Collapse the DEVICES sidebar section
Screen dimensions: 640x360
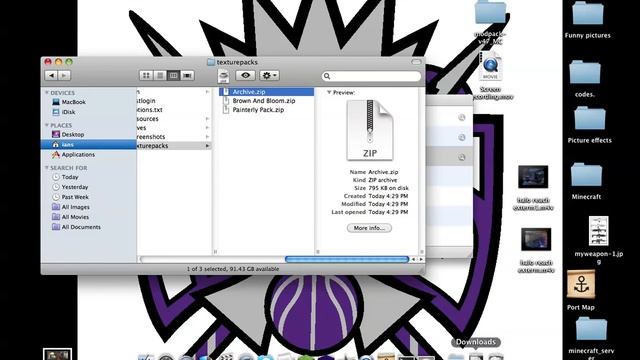(x=47, y=93)
